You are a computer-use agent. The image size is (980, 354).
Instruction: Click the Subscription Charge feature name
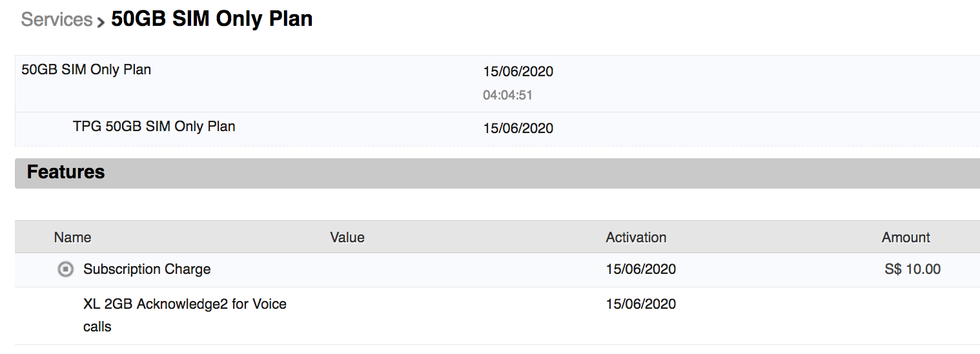pyautogui.click(x=147, y=269)
